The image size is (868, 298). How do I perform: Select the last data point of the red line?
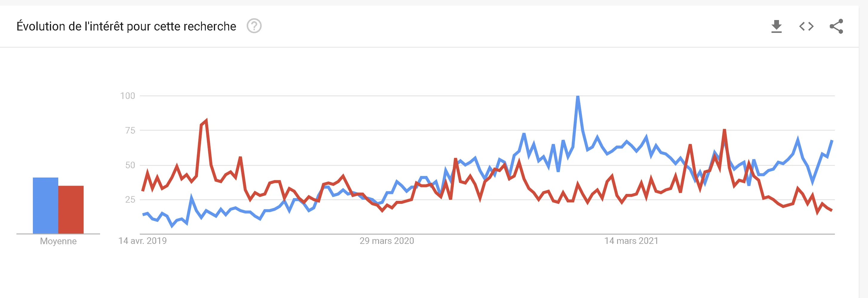[x=832, y=210]
